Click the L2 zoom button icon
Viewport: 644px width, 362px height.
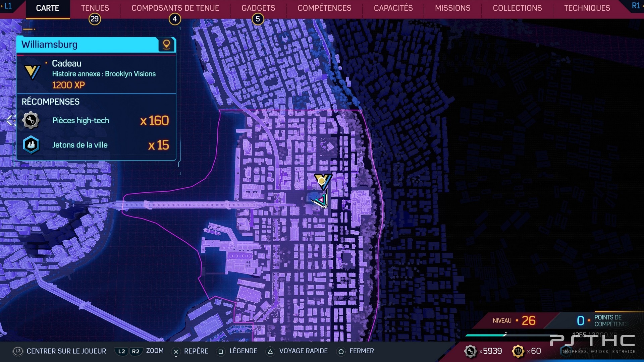pyautogui.click(x=121, y=351)
